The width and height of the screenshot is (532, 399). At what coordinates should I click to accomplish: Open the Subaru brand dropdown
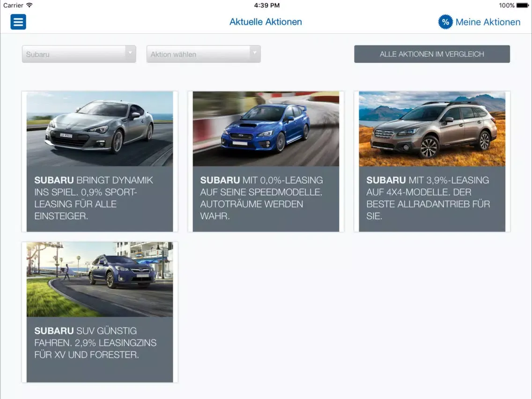pyautogui.click(x=79, y=54)
